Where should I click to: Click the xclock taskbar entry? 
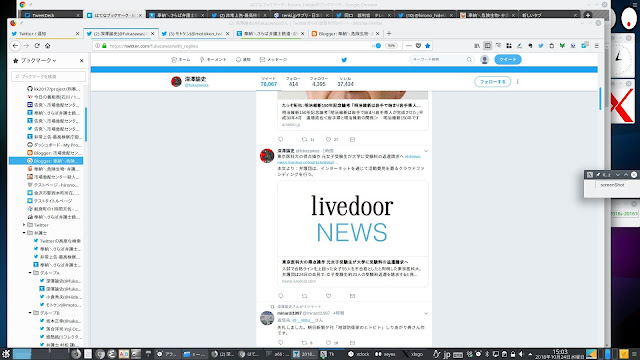point(359,354)
